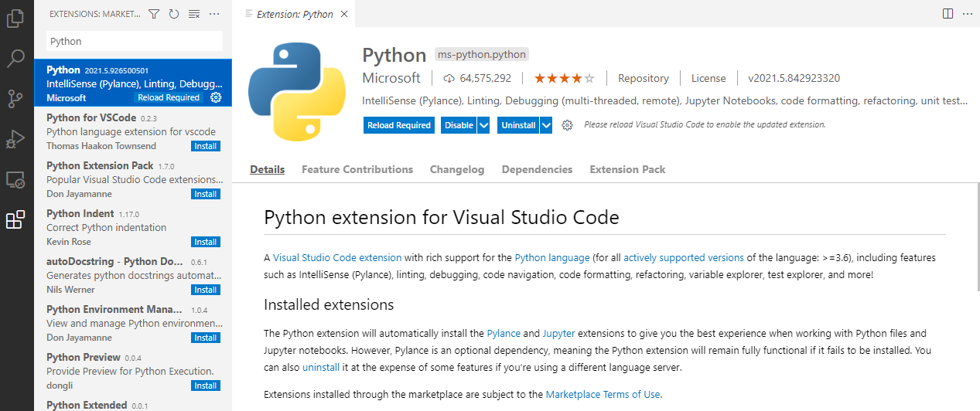This screenshot has width=980, height=411.
Task: Switch to the Details tab
Action: click(268, 169)
